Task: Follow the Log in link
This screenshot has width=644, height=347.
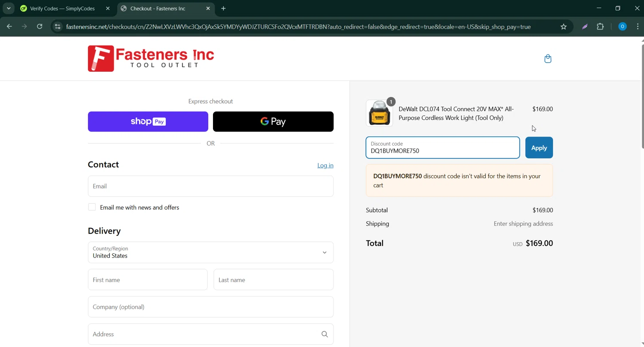Action: coord(325,165)
